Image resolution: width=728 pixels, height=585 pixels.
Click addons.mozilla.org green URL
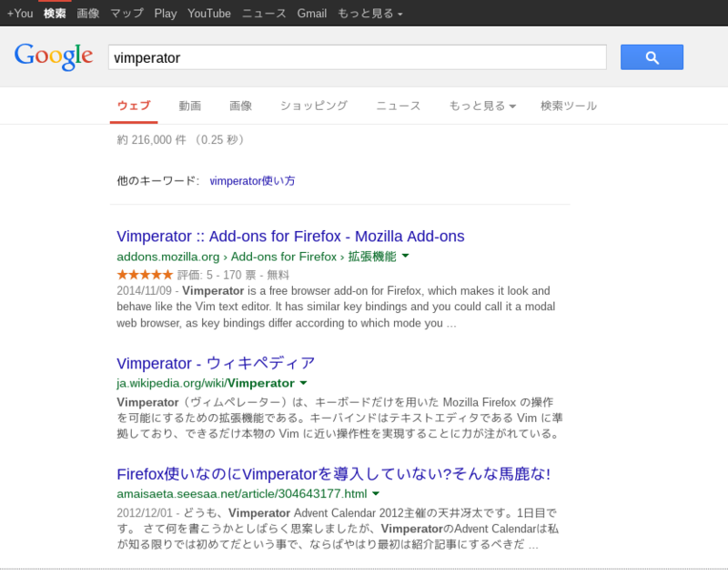(x=168, y=257)
